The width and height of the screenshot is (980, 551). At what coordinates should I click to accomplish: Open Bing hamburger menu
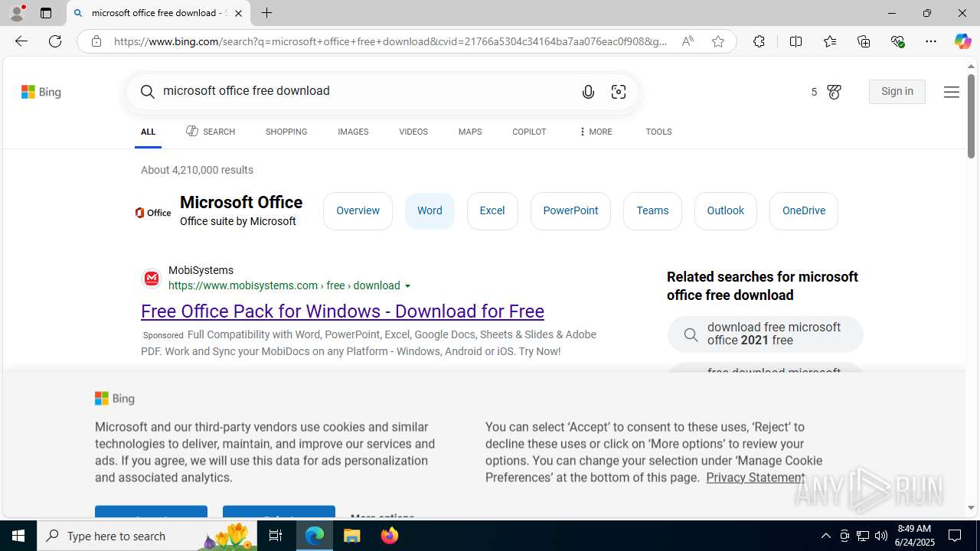[x=951, y=92]
